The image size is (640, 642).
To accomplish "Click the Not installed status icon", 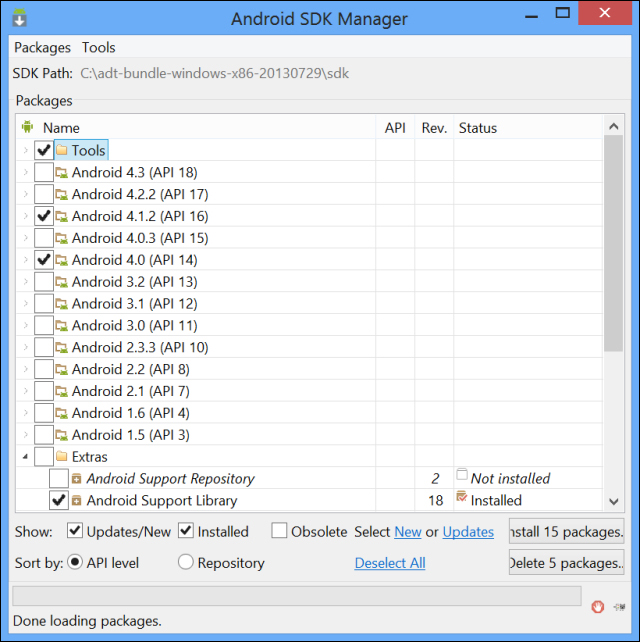I will tap(462, 475).
